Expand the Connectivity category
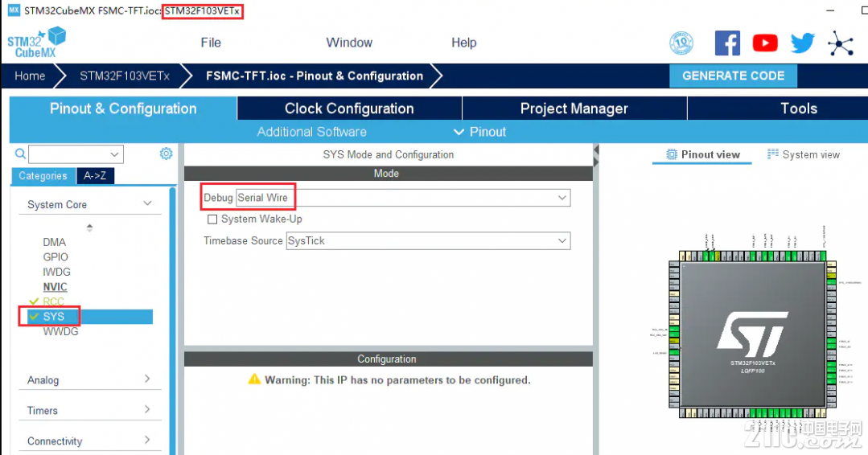The width and height of the screenshot is (868, 455). pyautogui.click(x=147, y=440)
